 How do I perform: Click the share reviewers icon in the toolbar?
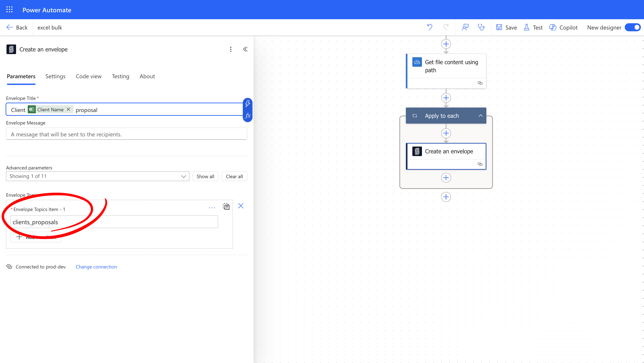tap(465, 27)
